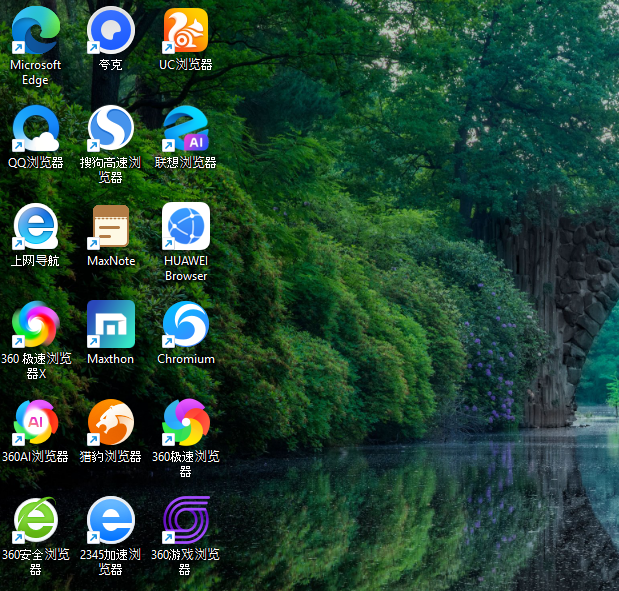Select the "360安全浏览器" label text
Viewport: 619px width, 591px height.
tap(36, 562)
